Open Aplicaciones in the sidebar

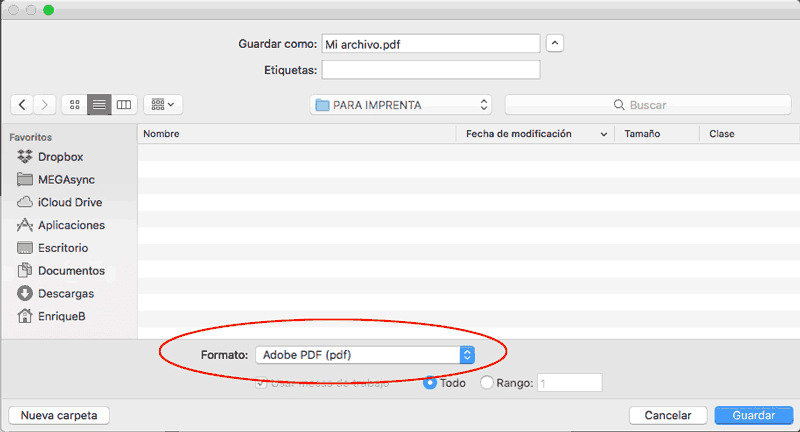61,225
